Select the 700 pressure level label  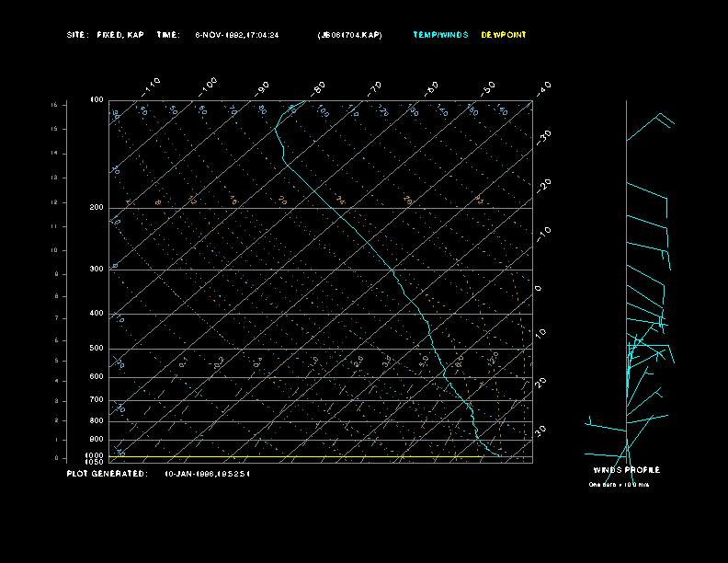(96, 400)
